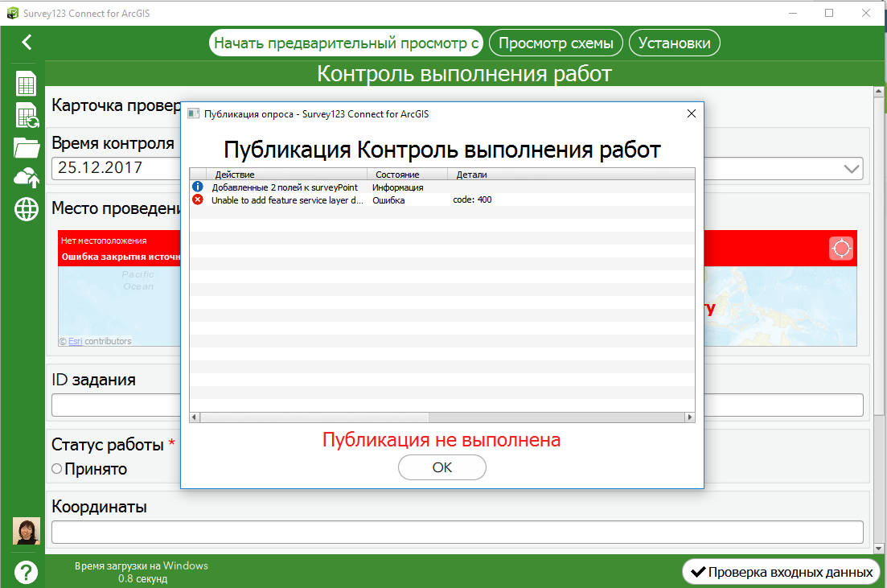Follow the Esri link on the map
The image size is (887, 588).
click(x=76, y=341)
